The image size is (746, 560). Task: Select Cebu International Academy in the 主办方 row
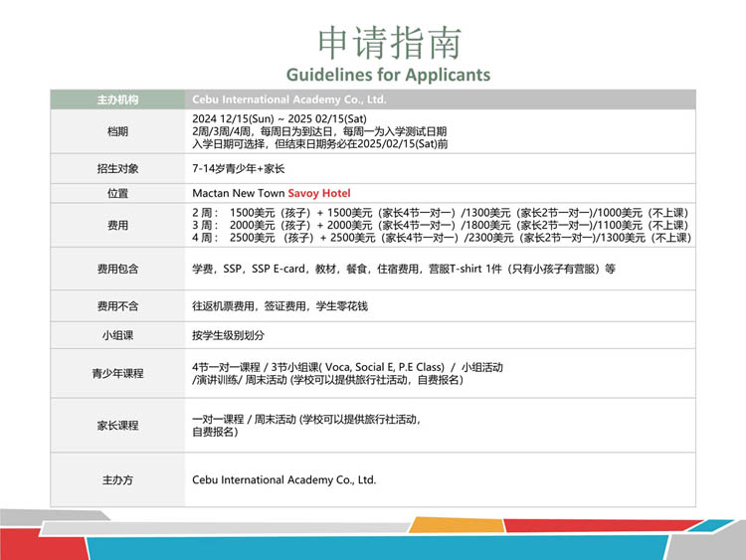pyautogui.click(x=283, y=479)
